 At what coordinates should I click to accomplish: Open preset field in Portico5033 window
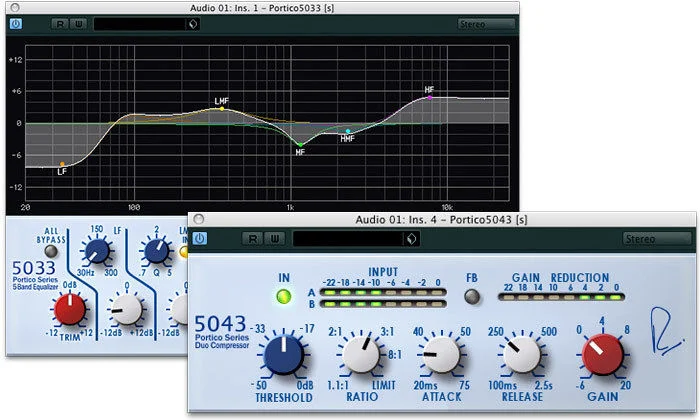click(139, 24)
